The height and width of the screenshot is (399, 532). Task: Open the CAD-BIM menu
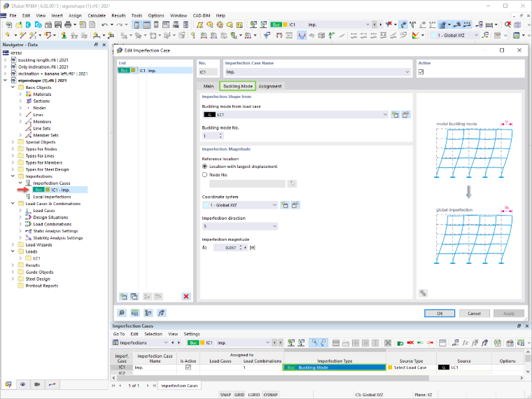point(202,15)
